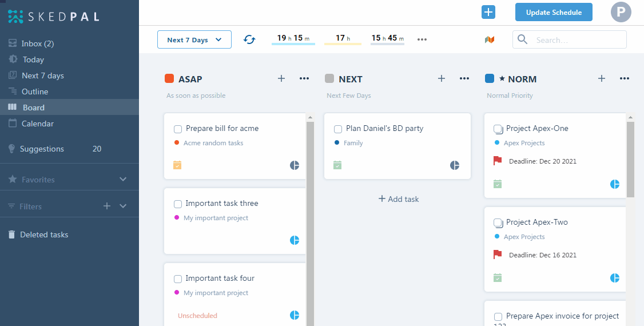Open the Next 7 Days dropdown

click(194, 39)
